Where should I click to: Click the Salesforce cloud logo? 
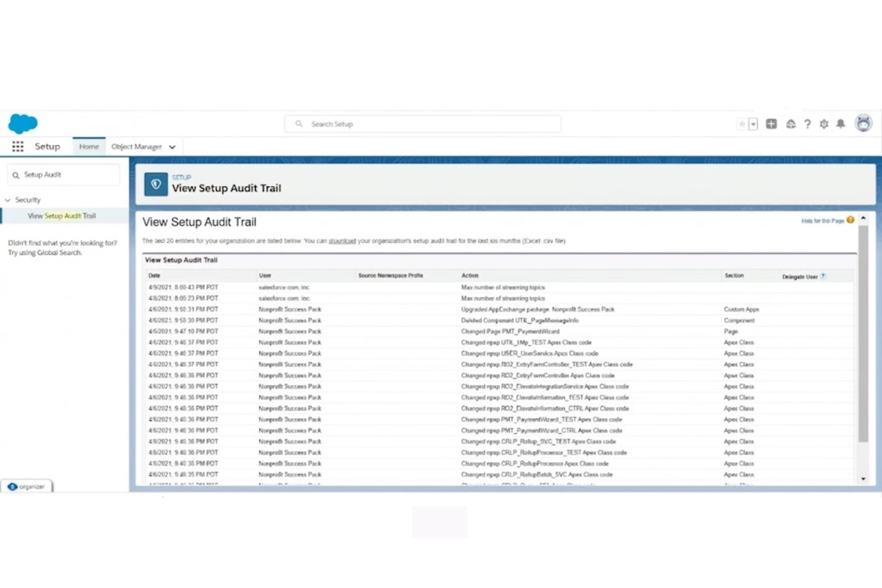[x=22, y=123]
